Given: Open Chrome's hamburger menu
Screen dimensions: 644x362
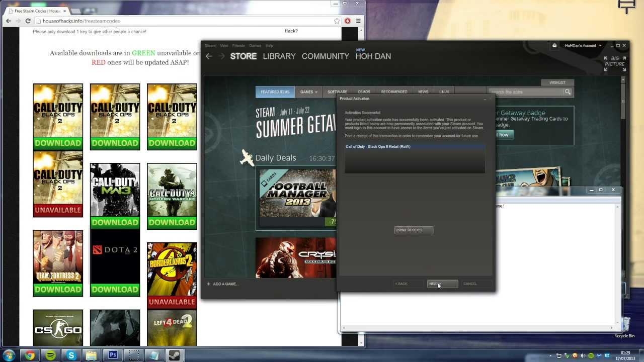Looking at the screenshot, I should pos(358,21).
